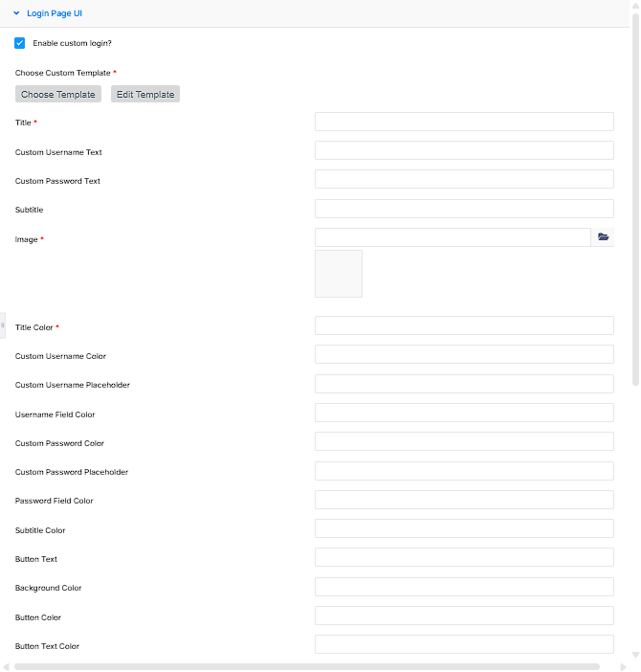Click the Background Color input field
This screenshot has width=641, height=672.
click(x=464, y=587)
